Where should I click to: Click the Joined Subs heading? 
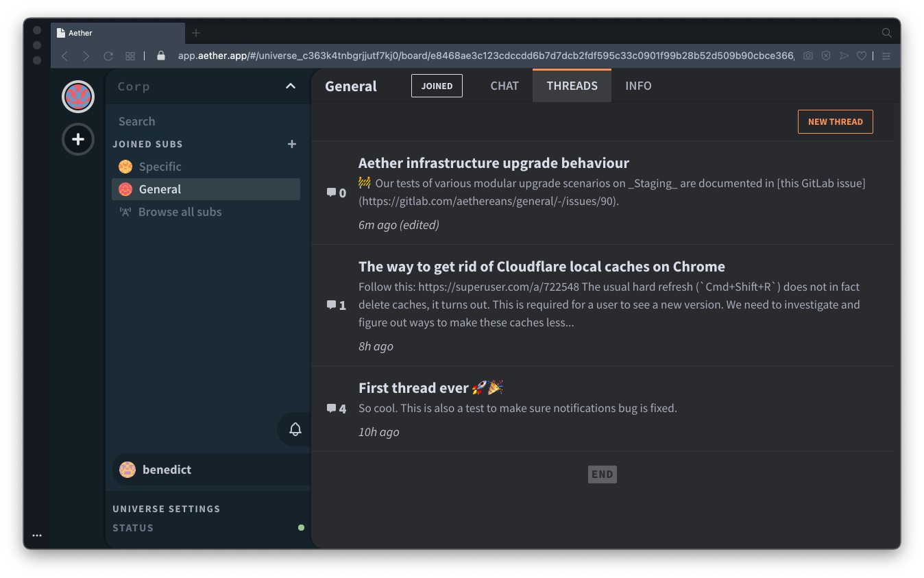click(x=147, y=144)
